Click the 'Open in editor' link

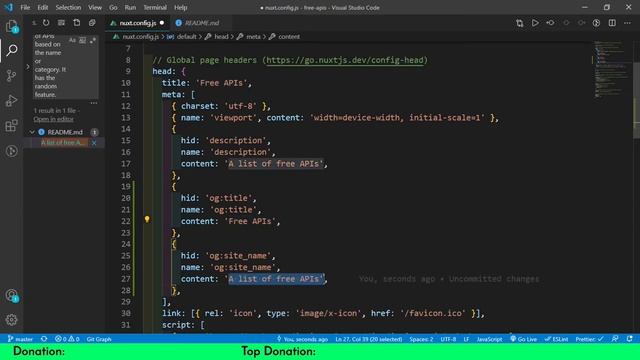(x=53, y=119)
